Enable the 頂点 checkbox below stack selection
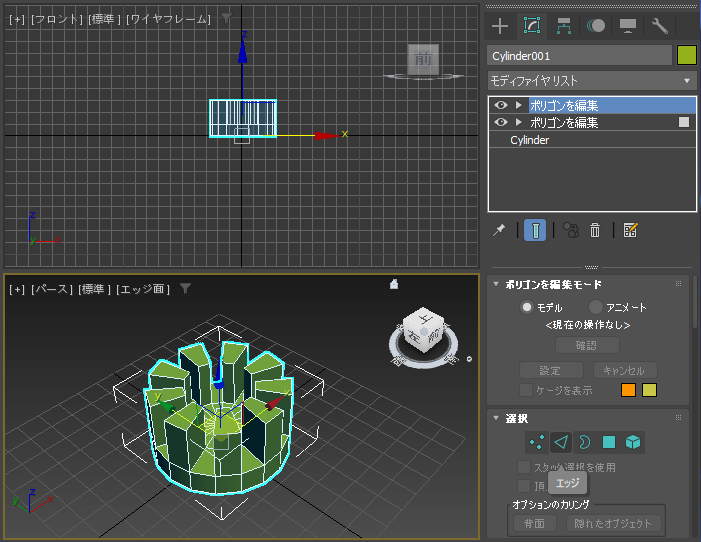The height and width of the screenshot is (542, 701). pos(524,486)
